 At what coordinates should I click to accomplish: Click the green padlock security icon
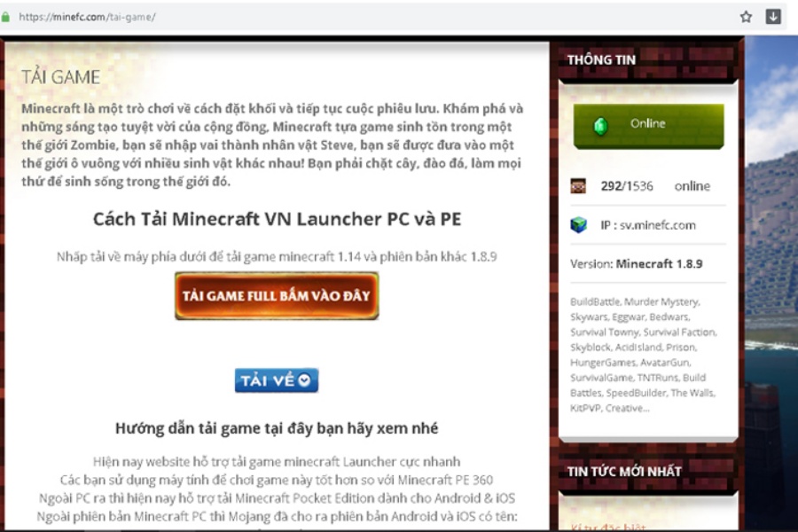[x=5, y=17]
